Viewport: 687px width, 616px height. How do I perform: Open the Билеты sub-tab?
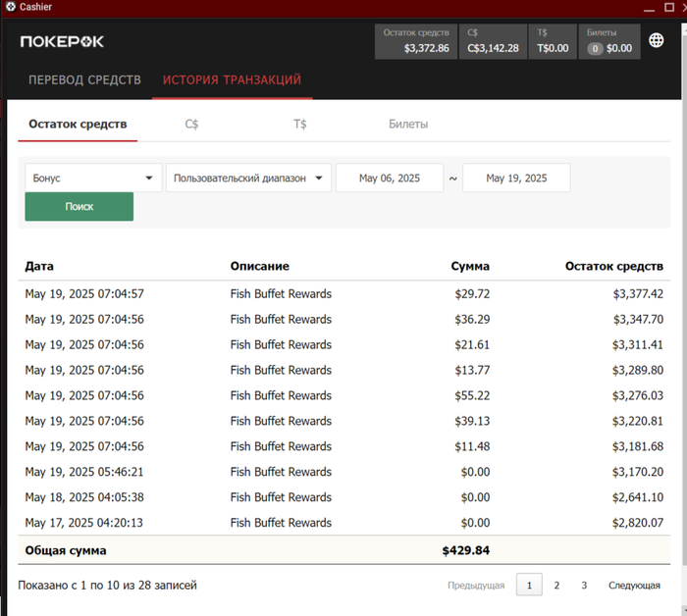pos(408,124)
